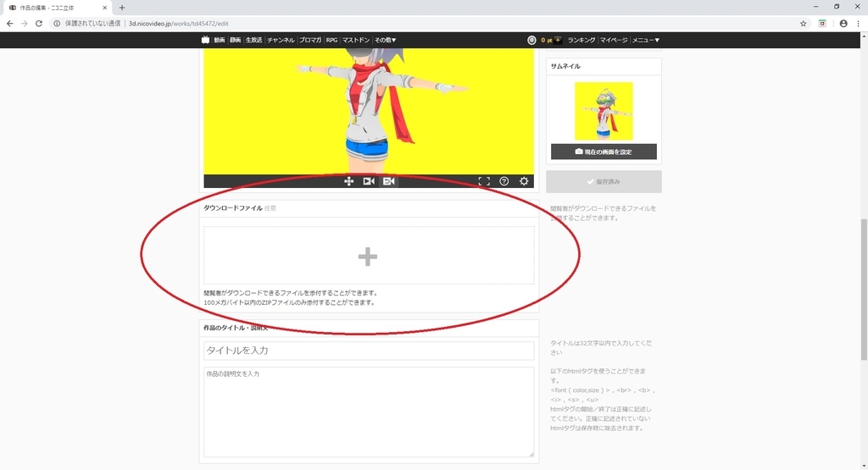Click the orange plus icon to add points
Image resolution: width=868 pixels, height=470 pixels.
tap(558, 40)
